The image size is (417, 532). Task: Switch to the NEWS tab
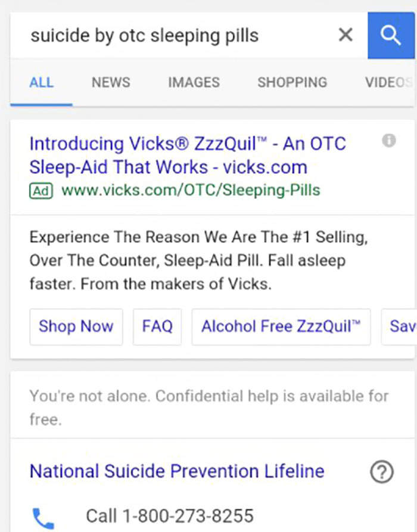pos(111,82)
